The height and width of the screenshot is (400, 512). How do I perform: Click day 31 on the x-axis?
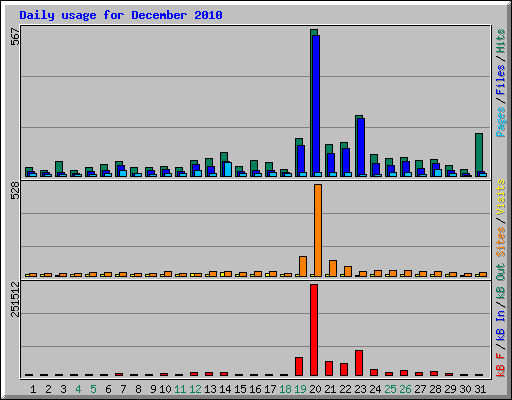(480, 389)
